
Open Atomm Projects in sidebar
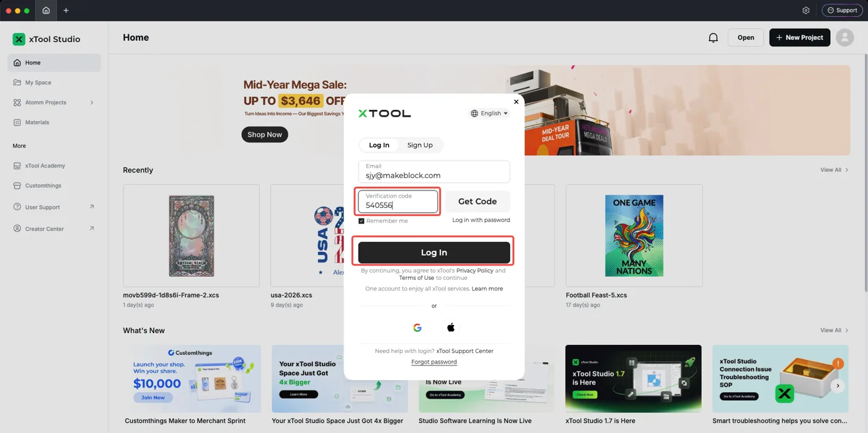(54, 102)
